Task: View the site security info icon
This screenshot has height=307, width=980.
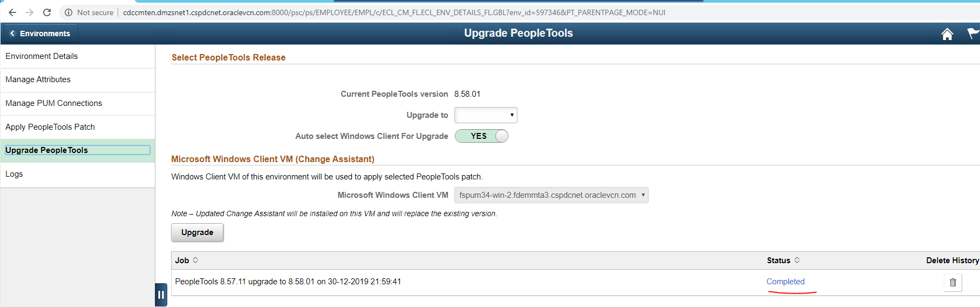Action: [x=69, y=12]
